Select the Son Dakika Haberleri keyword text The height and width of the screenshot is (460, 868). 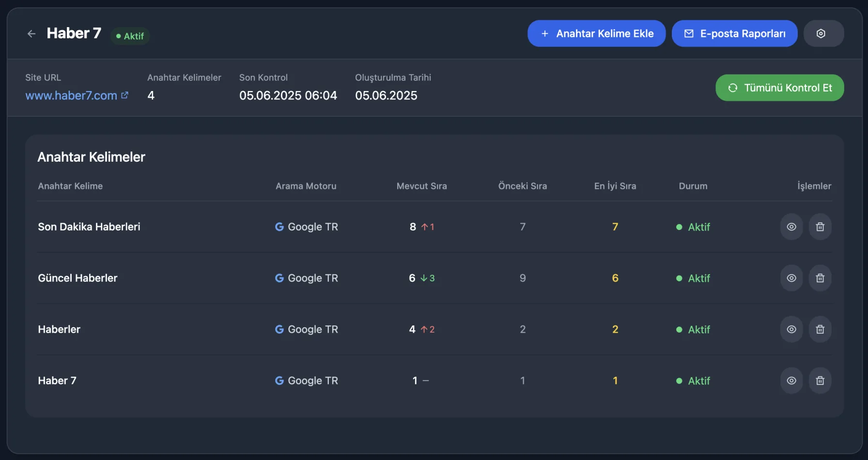tap(89, 227)
